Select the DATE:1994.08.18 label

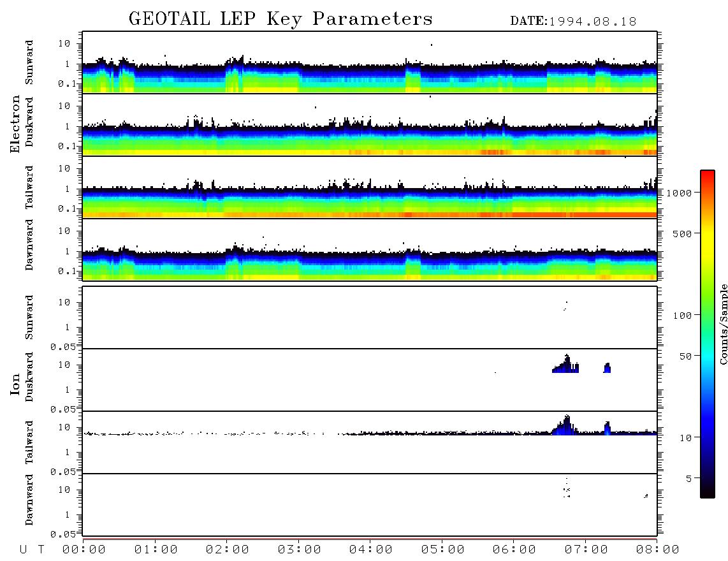click(x=573, y=22)
